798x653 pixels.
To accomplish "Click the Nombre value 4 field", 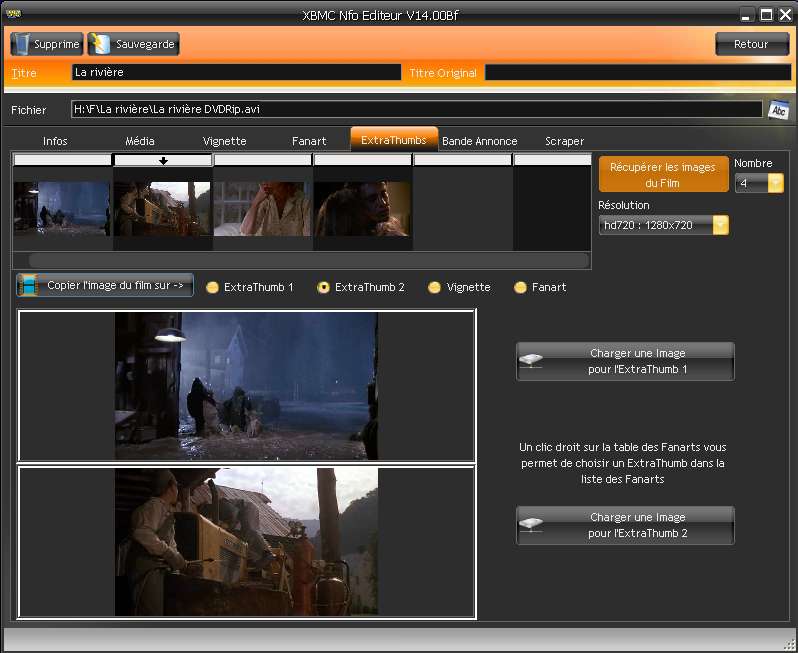I will pyautogui.click(x=752, y=183).
